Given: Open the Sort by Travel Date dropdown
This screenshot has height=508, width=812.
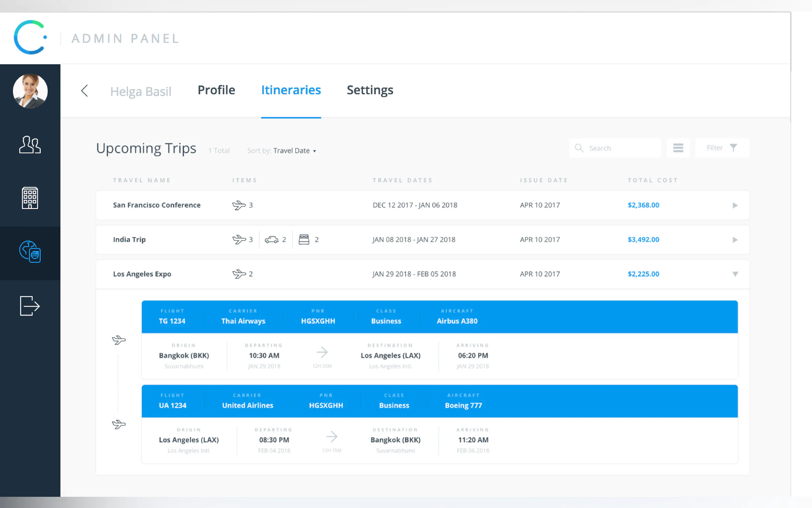Looking at the screenshot, I should click(x=294, y=151).
